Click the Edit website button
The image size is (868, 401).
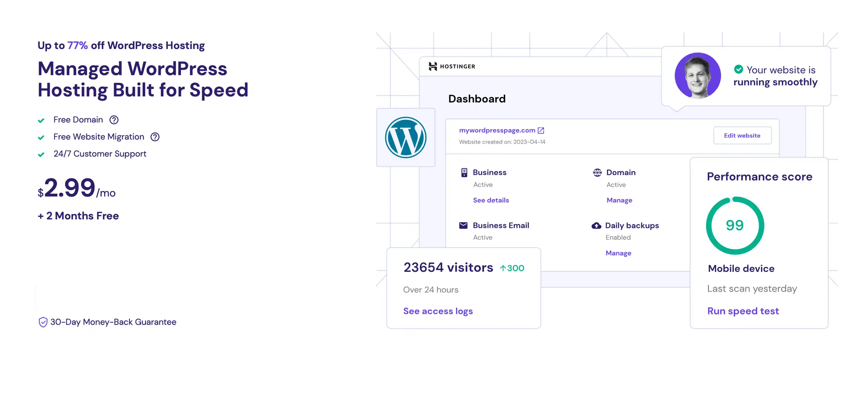[x=742, y=135]
